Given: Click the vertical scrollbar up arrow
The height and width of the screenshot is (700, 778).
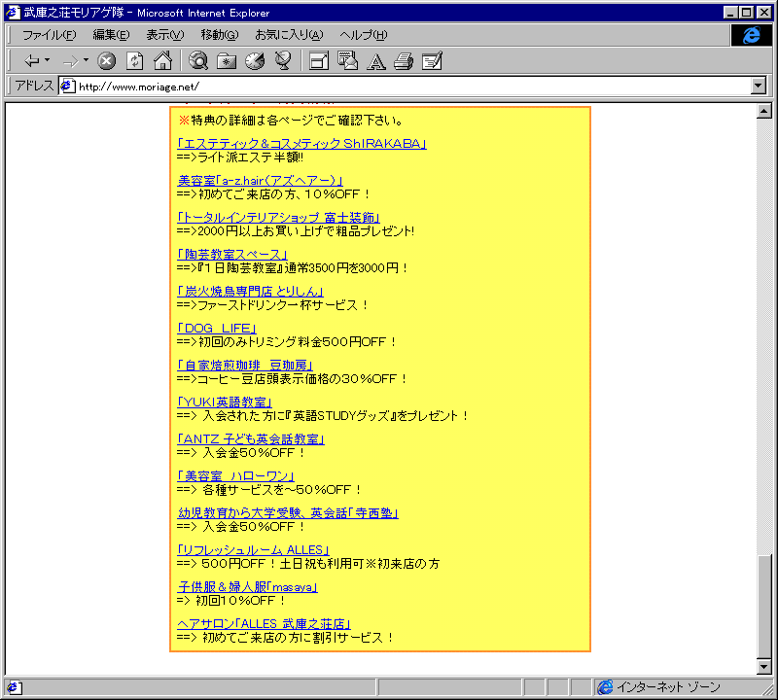Looking at the screenshot, I should [764, 111].
